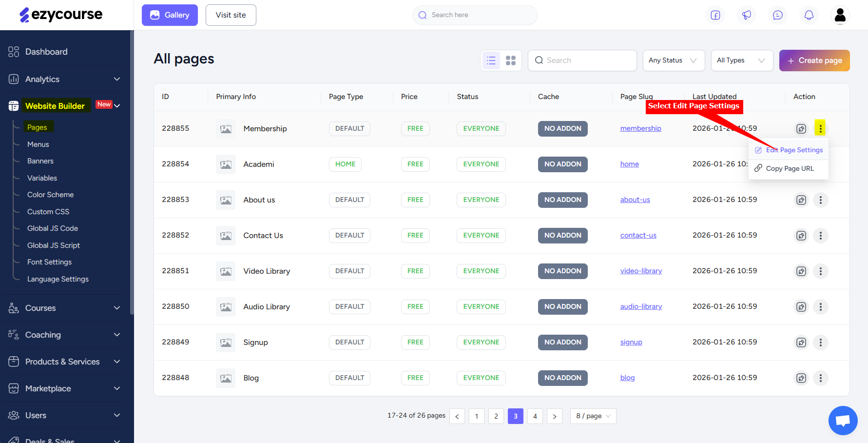Select the Dashboard icon in the sidebar

click(13, 51)
